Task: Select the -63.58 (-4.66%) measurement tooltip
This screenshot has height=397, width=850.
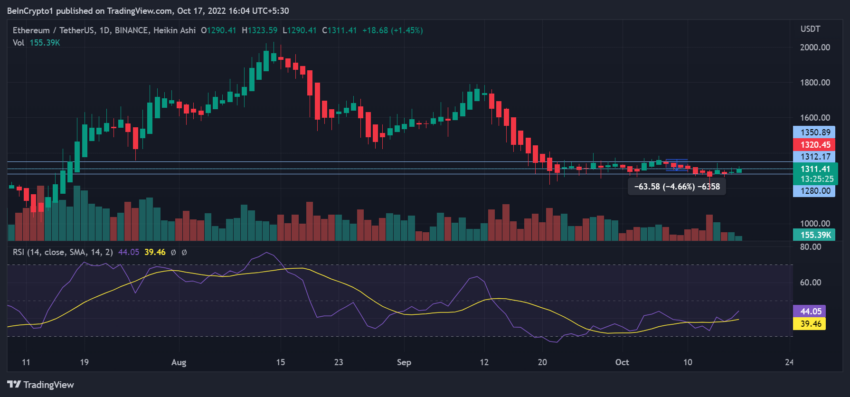Action: pyautogui.click(x=677, y=186)
